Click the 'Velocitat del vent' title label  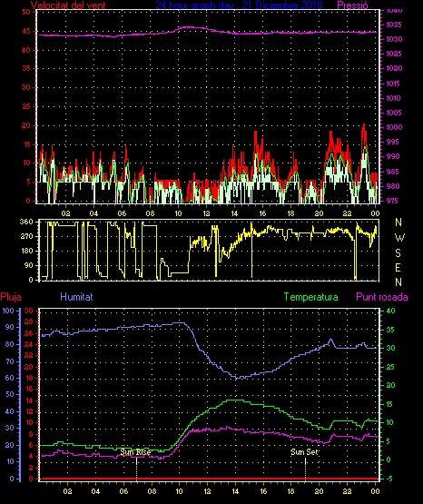click(68, 5)
